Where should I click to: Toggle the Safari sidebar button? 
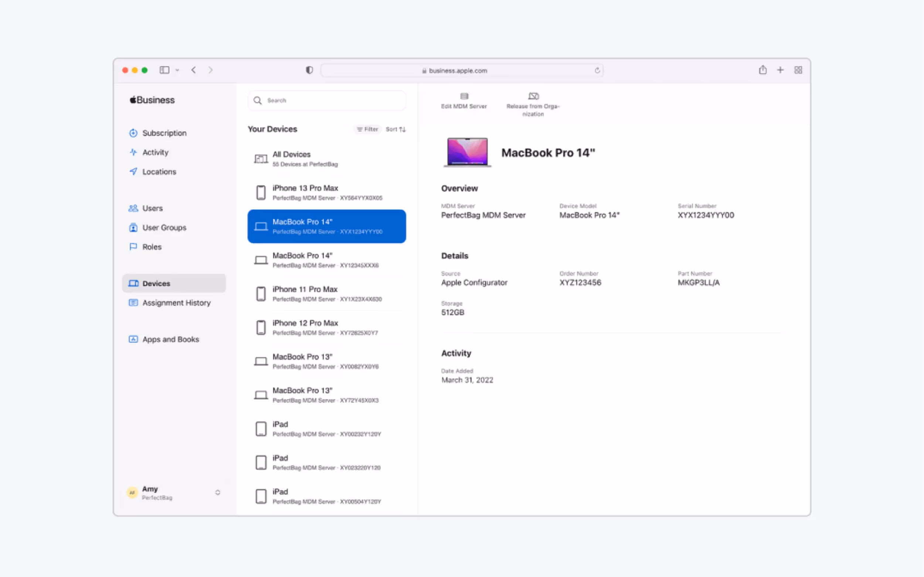(164, 70)
